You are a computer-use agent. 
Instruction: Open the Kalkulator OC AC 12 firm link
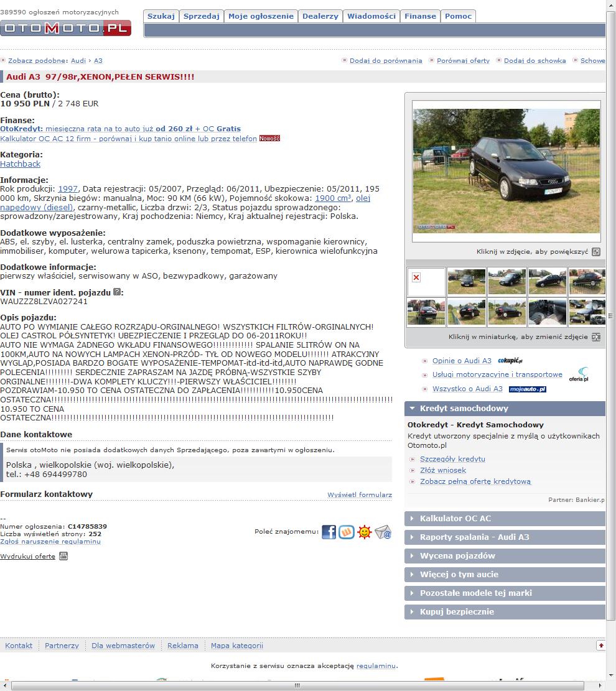(128, 139)
